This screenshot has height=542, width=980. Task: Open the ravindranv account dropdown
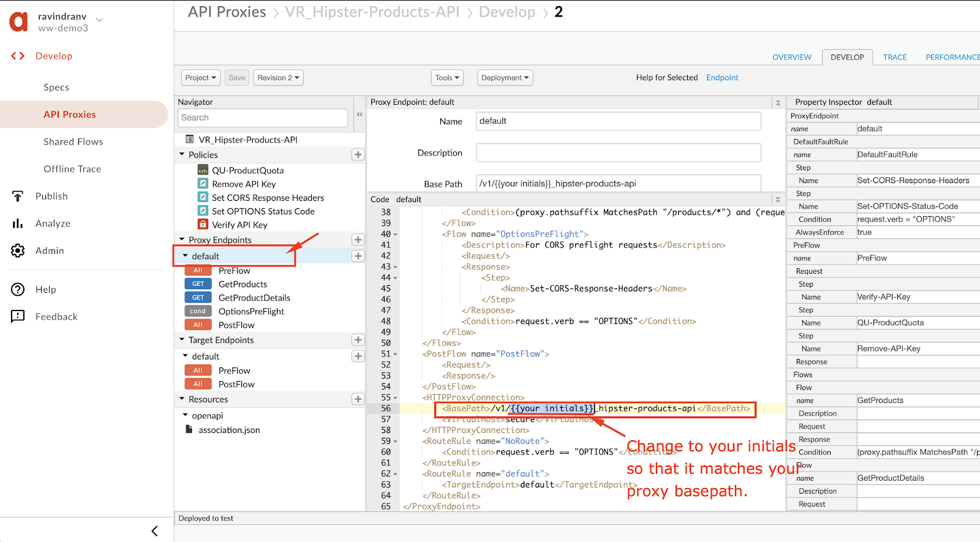(100, 20)
